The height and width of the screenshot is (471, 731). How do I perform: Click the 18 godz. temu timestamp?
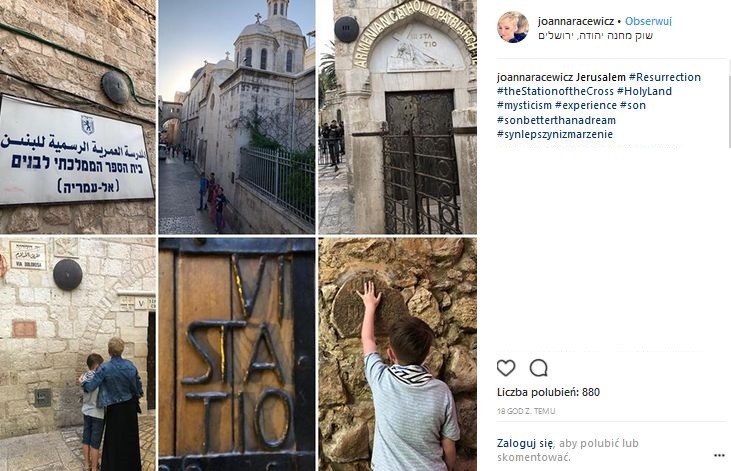pyautogui.click(x=526, y=411)
